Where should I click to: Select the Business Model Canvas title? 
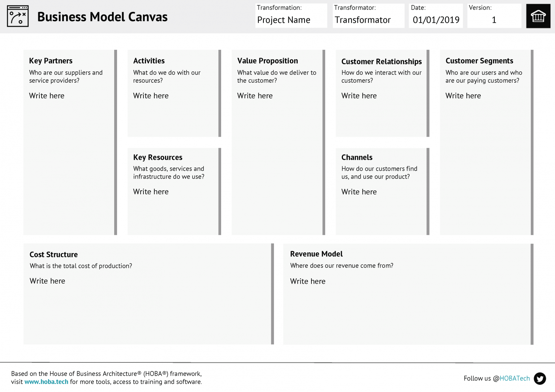pyautogui.click(x=103, y=17)
